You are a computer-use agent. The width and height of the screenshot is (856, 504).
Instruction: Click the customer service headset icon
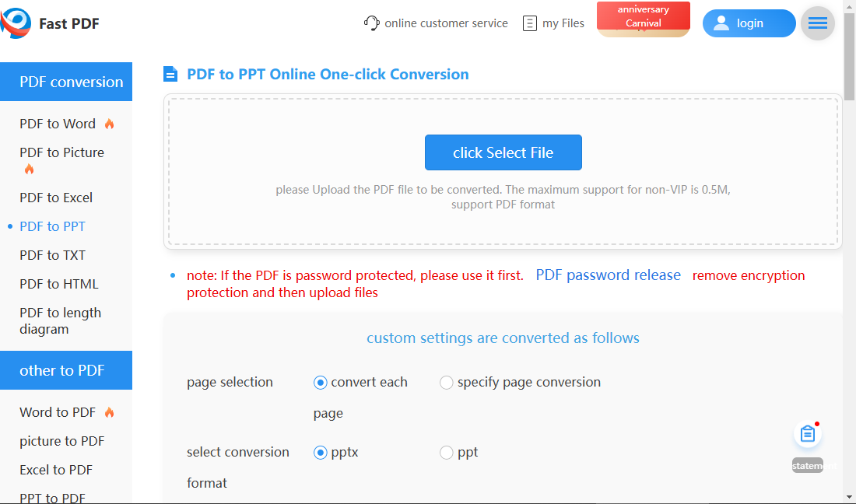[372, 23]
